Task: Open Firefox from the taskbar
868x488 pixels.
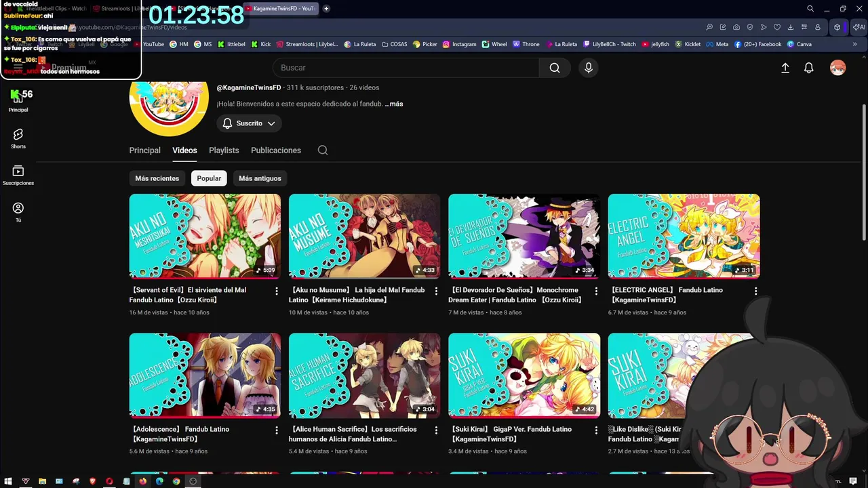Action: tap(143, 481)
